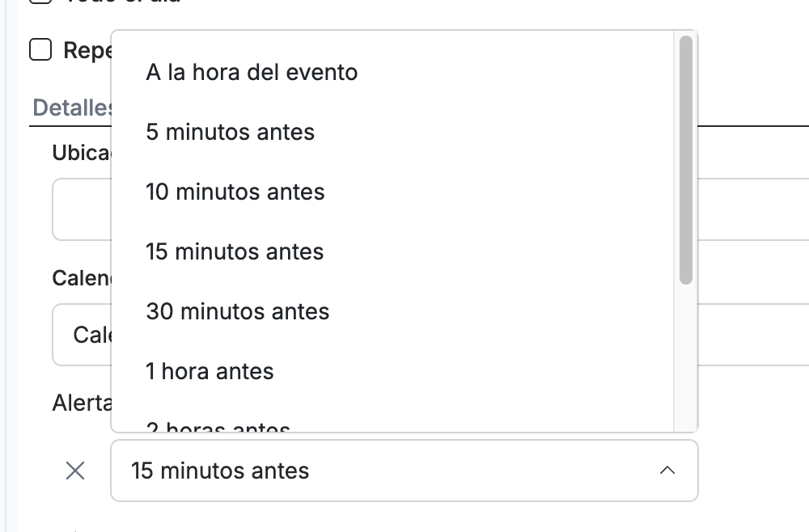Click the scrollbar track below the thumb
This screenshot has height=532, width=809.
[x=686, y=358]
